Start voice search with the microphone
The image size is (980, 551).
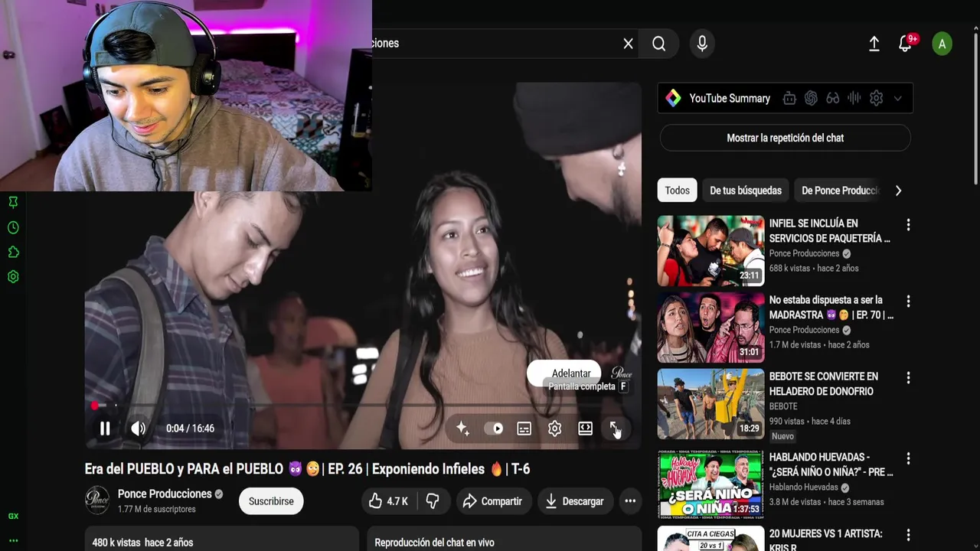pyautogui.click(x=702, y=44)
